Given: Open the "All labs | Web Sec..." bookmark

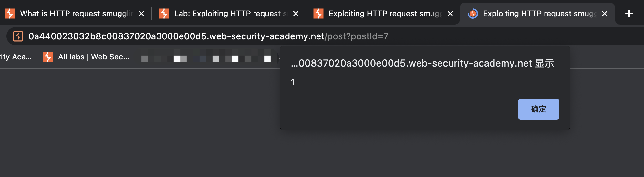Looking at the screenshot, I should click(x=93, y=57).
